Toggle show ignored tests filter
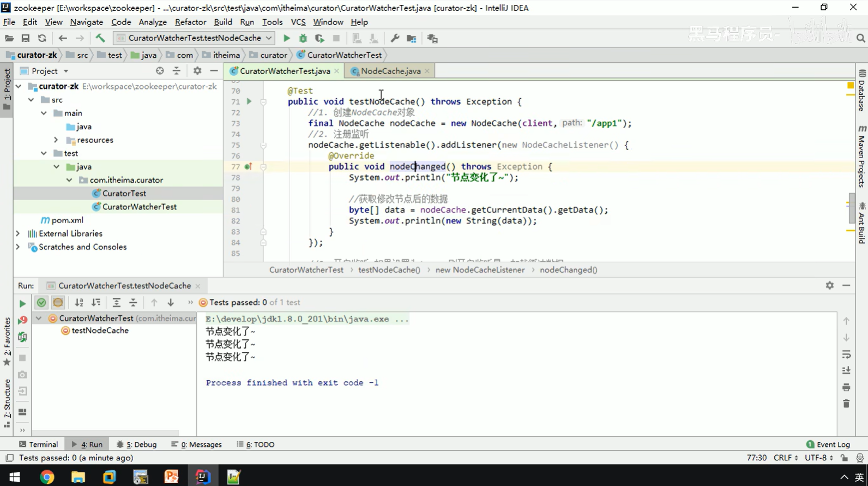Screen dimensions: 868x486 58,302
